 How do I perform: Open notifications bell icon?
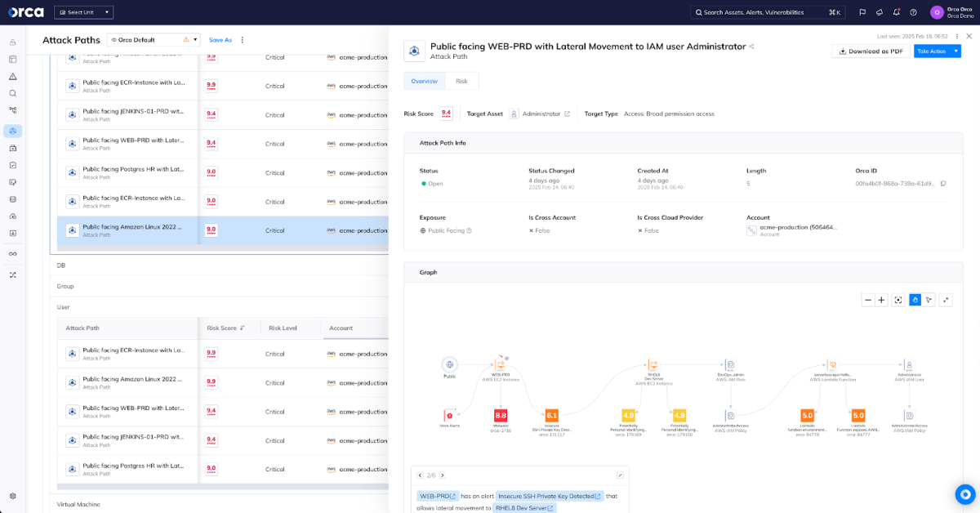[897, 12]
